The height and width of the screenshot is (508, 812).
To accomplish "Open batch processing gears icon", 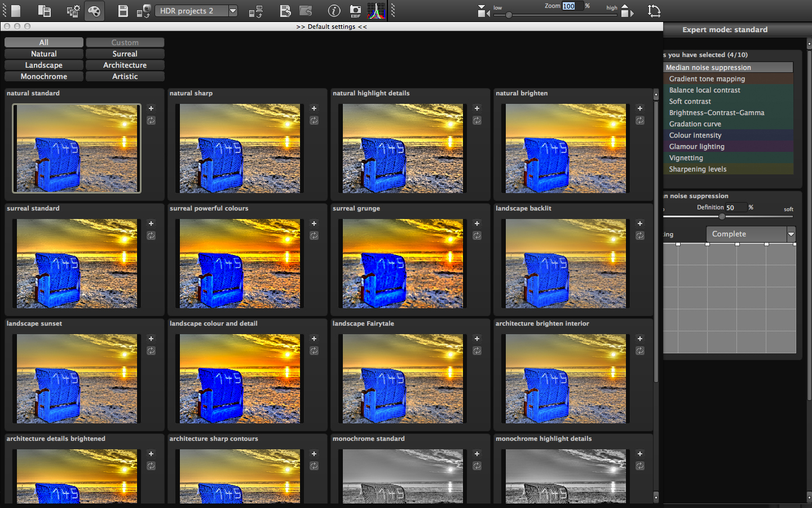I will (x=73, y=11).
